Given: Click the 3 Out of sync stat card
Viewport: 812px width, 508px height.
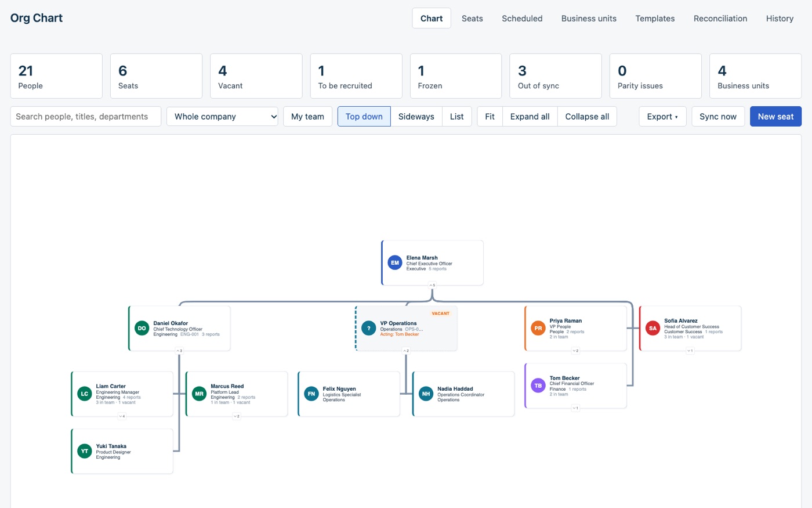Looking at the screenshot, I should pyautogui.click(x=556, y=76).
